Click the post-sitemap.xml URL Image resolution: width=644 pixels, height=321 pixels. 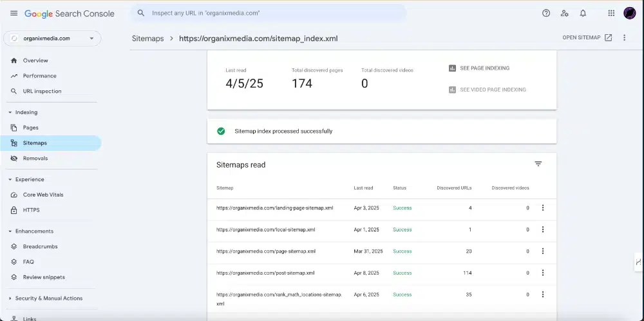265,273
